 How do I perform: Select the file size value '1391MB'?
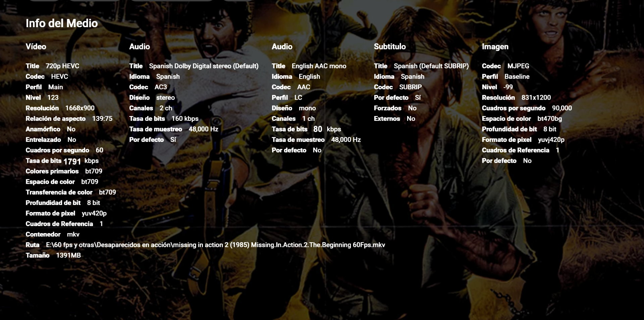point(68,256)
